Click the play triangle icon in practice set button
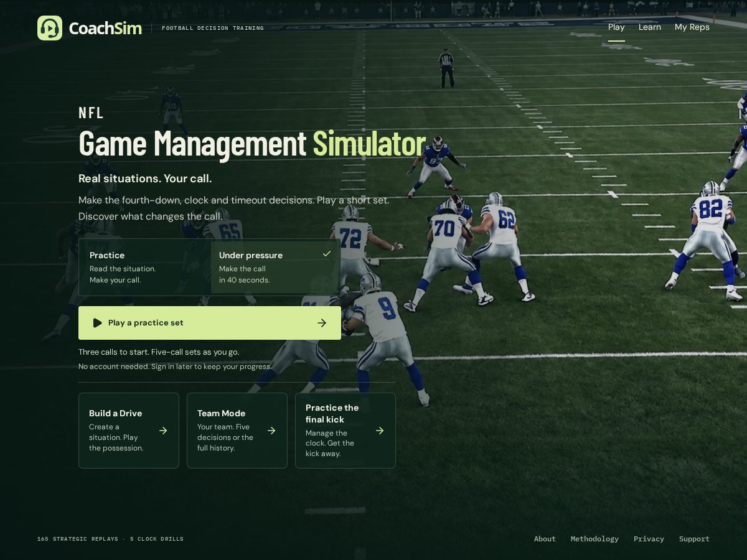747x560 pixels. point(97,323)
